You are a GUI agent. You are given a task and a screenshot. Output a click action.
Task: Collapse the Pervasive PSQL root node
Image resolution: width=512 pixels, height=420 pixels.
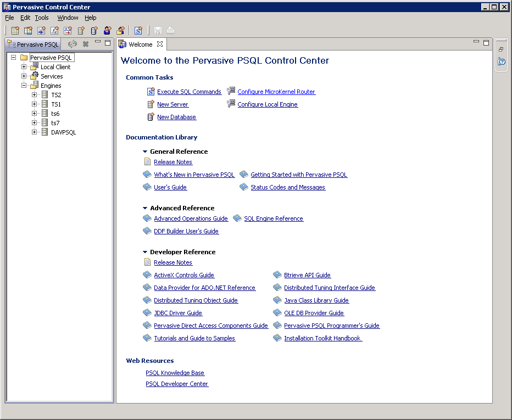[13, 58]
